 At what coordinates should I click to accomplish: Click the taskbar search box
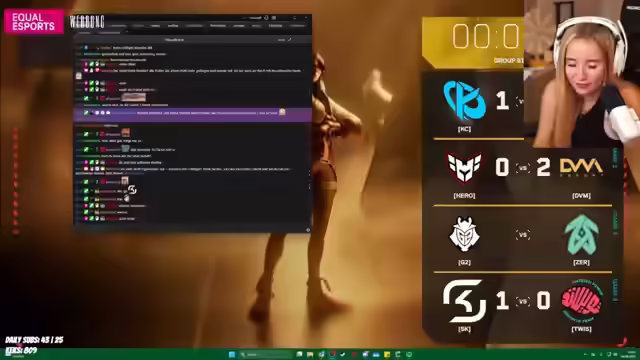[x=266, y=354]
